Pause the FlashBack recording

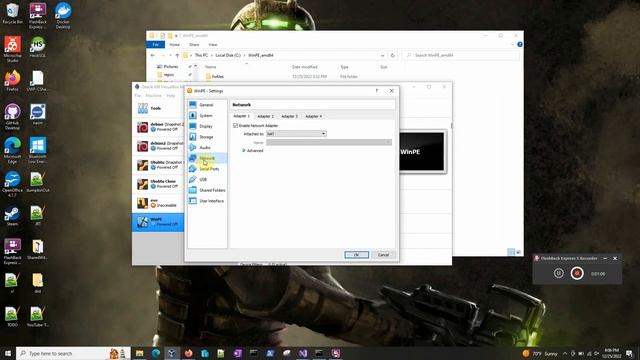pos(558,273)
